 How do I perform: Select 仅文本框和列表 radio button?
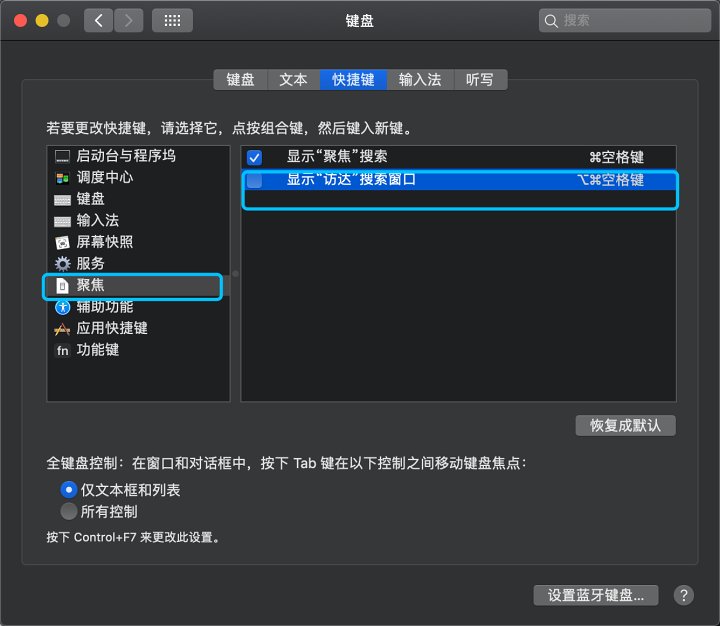(x=68, y=490)
